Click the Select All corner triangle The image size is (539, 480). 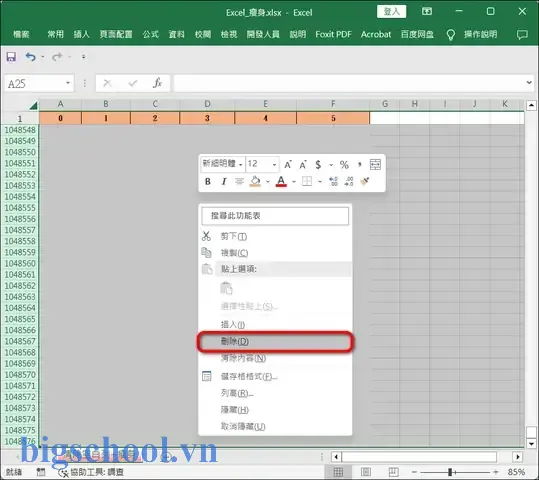[33, 105]
